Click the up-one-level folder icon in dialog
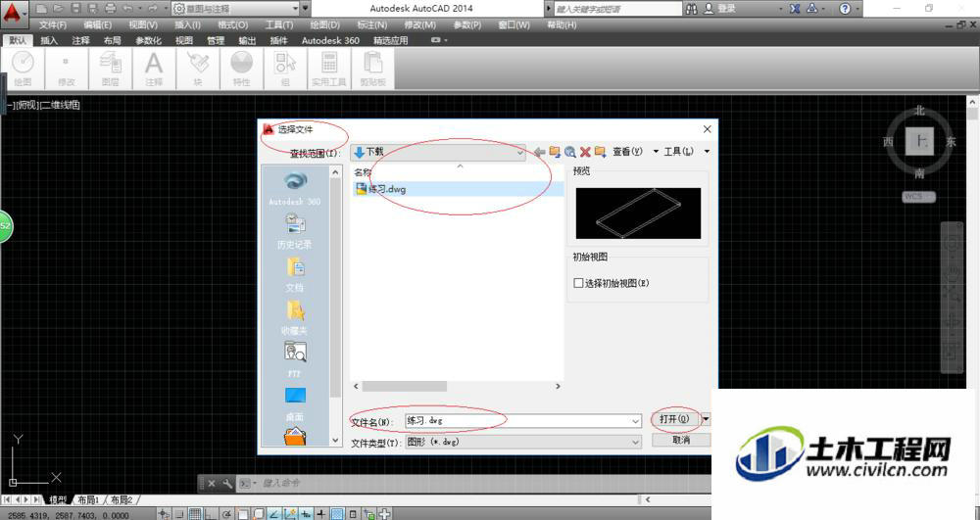 click(555, 152)
